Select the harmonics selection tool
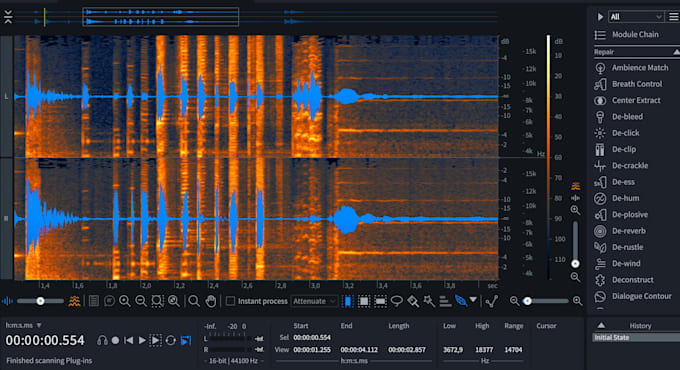 click(445, 301)
